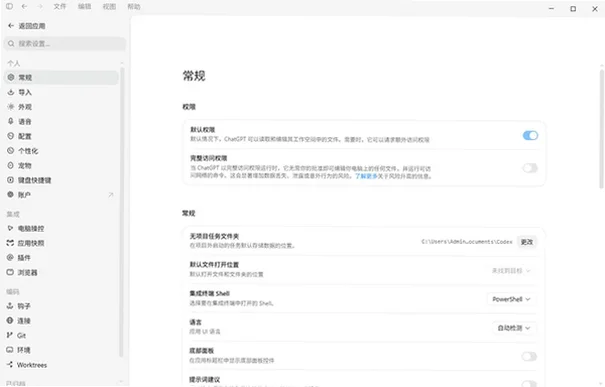Open the 连接 connections icon
Viewport: 605px width, 387px height.
10,320
